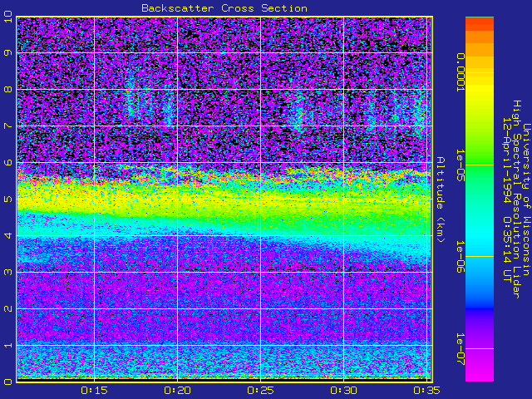This screenshot has height=399, width=532.
Task: Click the altitude label 5
Action: [x=7, y=199]
